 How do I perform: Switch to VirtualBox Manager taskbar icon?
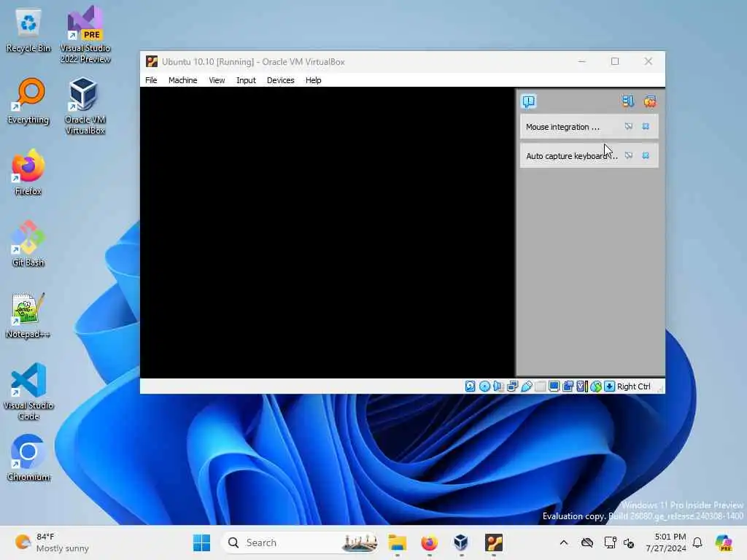[461, 542]
